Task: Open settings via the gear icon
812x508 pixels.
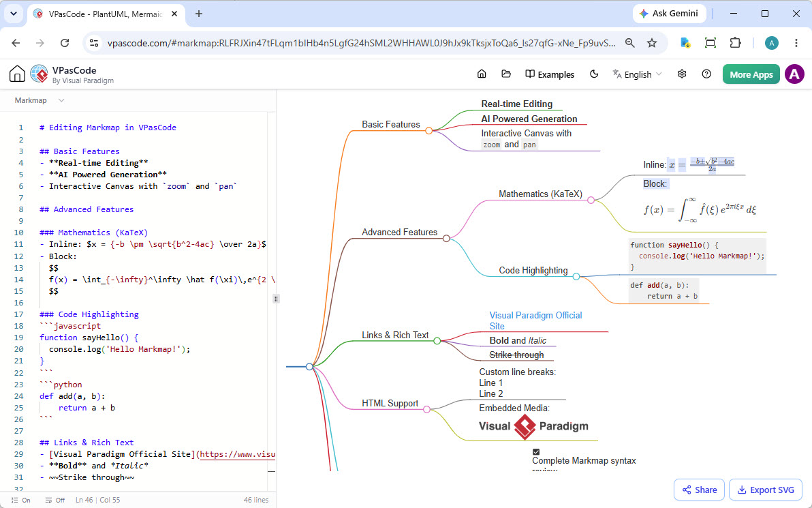Action: (x=682, y=74)
